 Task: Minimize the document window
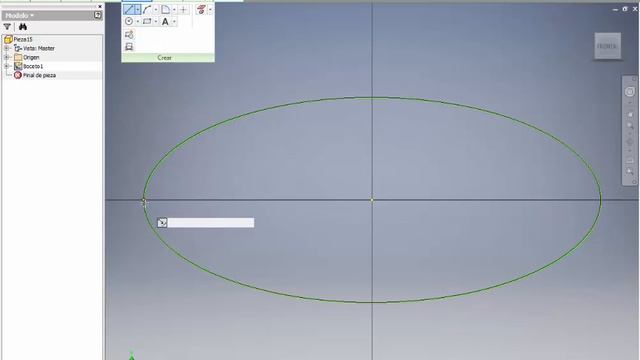616,9
